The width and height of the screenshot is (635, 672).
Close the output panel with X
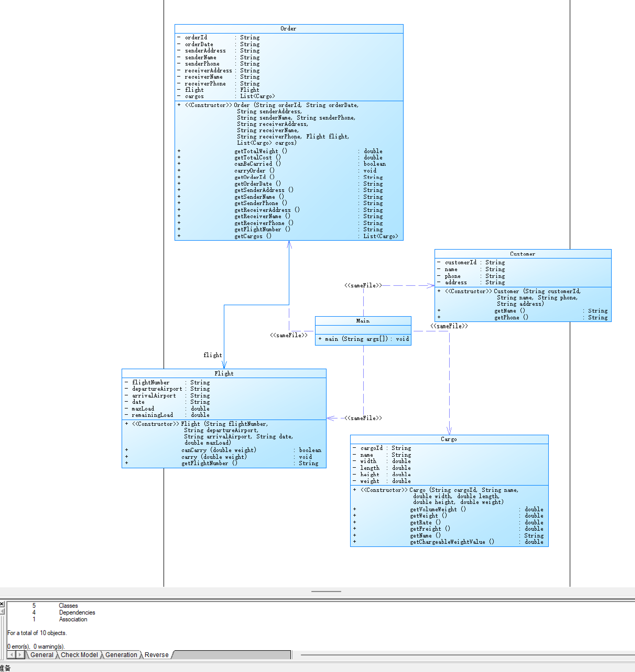2,604
